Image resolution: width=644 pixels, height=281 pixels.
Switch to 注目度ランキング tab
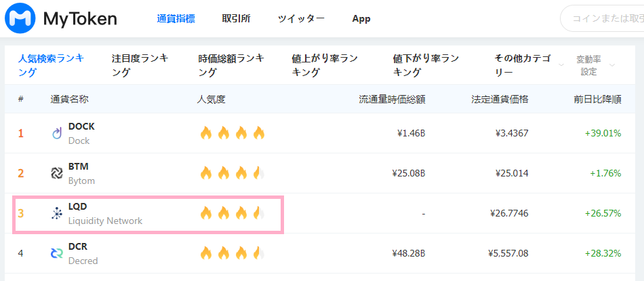pyautogui.click(x=140, y=65)
